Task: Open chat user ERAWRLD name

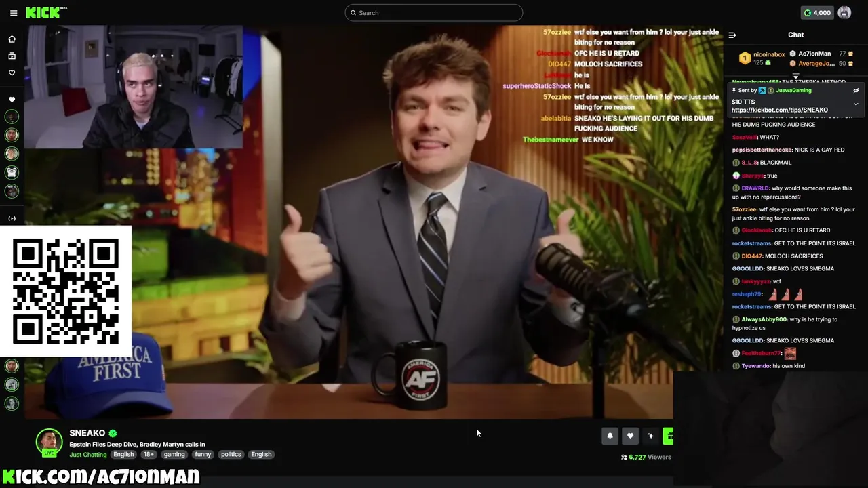Action: point(754,188)
